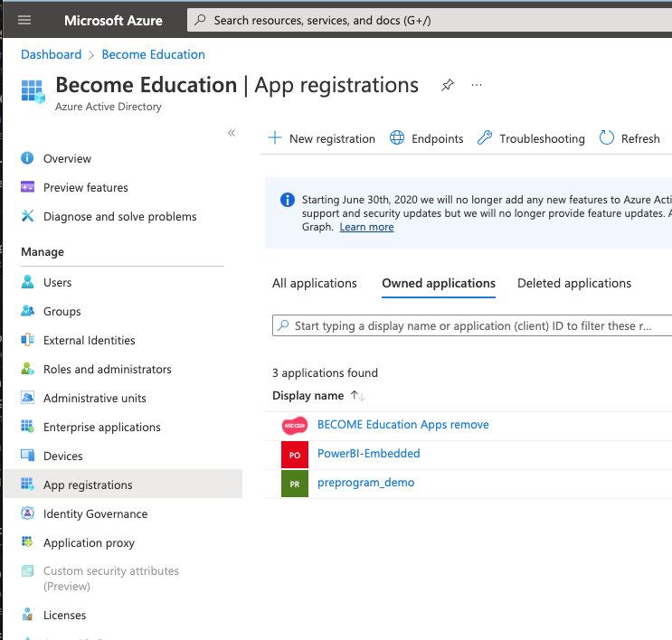Open Become Education breadcrumb link
Screen dimensions: 672x640
pyautogui.click(x=153, y=54)
